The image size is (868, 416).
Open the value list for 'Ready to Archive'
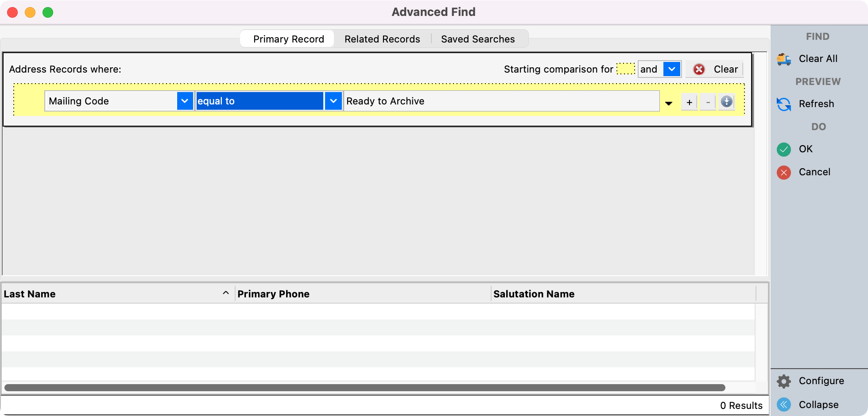coord(668,102)
